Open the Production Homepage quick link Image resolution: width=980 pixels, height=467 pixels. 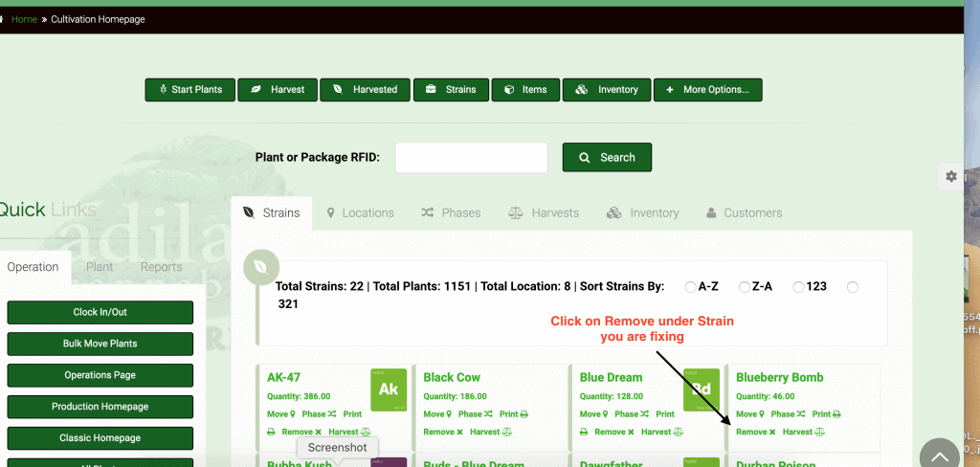[x=100, y=407]
